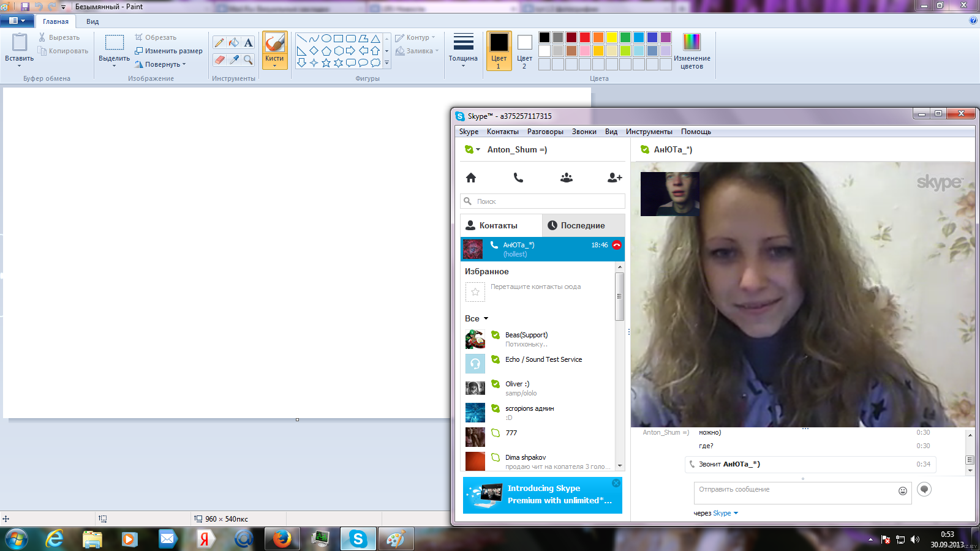Click the Skype create group icon
The width and height of the screenshot is (980, 551).
pos(567,178)
